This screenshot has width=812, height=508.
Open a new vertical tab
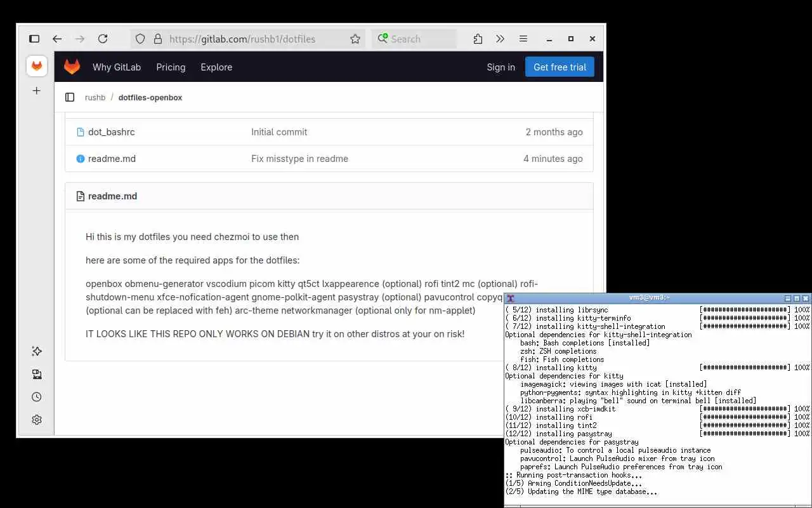pyautogui.click(x=37, y=91)
